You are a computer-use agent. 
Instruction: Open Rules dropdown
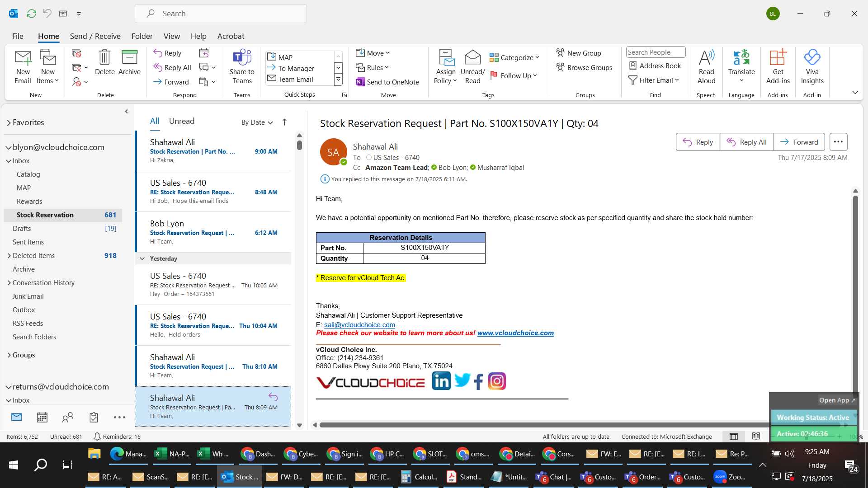point(373,67)
